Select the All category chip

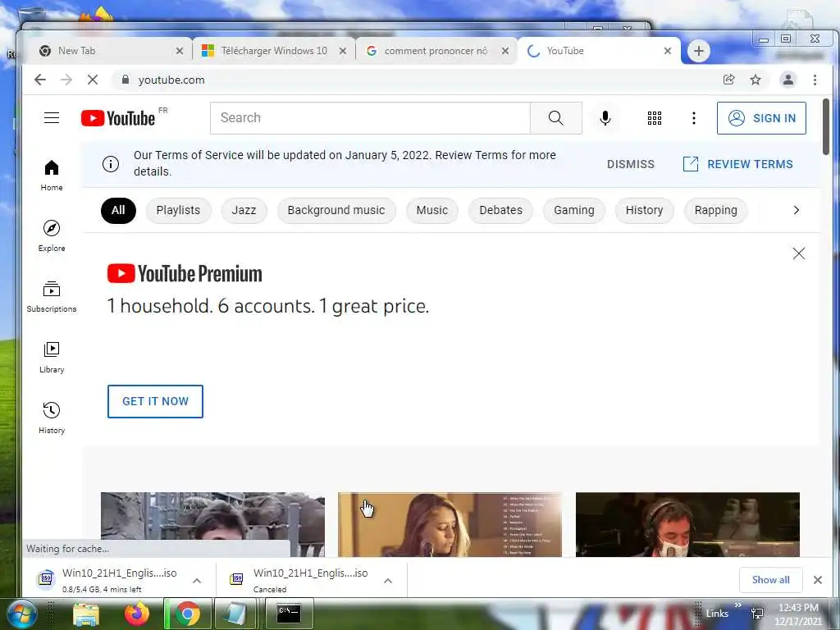tap(118, 210)
